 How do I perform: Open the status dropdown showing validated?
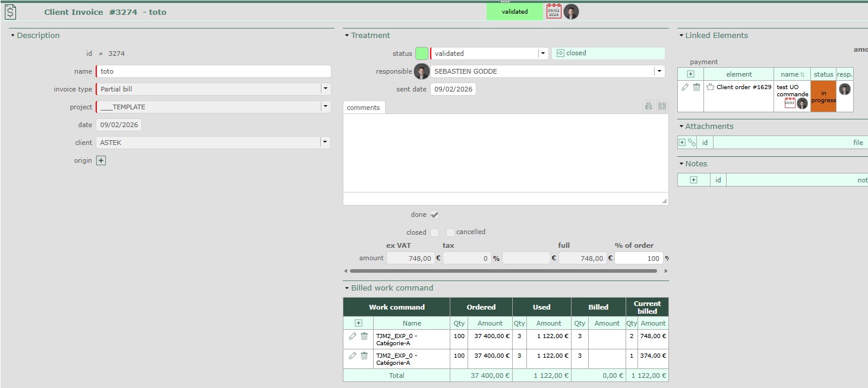(x=542, y=53)
